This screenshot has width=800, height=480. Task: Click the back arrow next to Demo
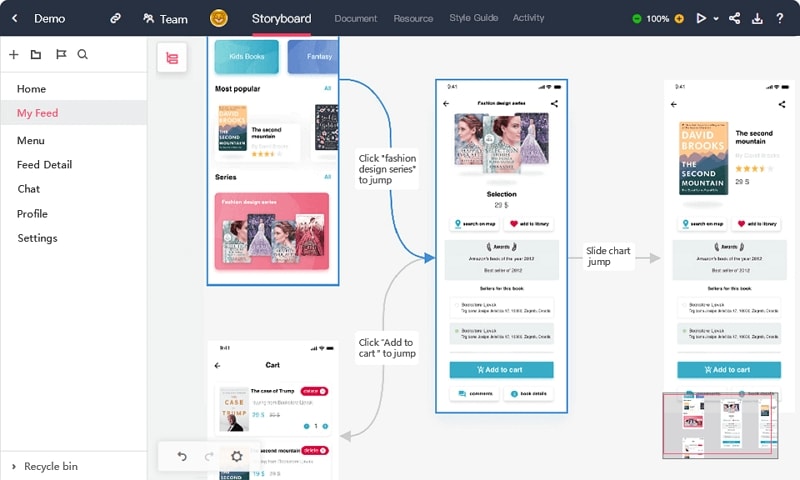pyautogui.click(x=15, y=18)
